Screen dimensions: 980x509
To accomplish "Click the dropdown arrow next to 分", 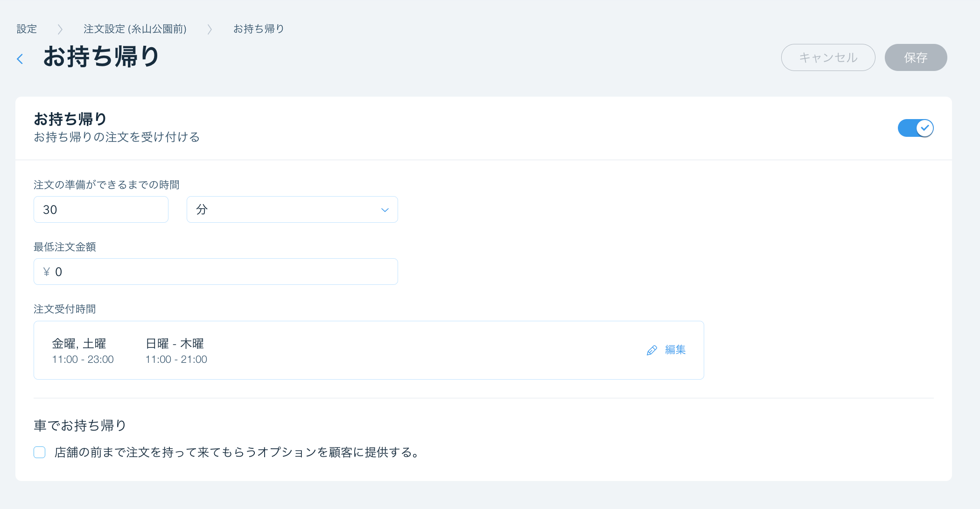I will [384, 210].
